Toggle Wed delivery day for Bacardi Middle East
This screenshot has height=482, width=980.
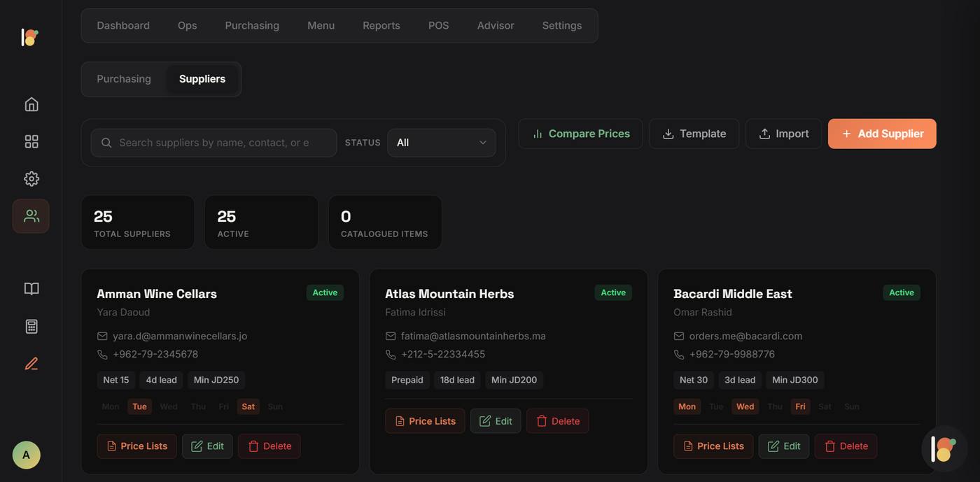click(x=745, y=406)
